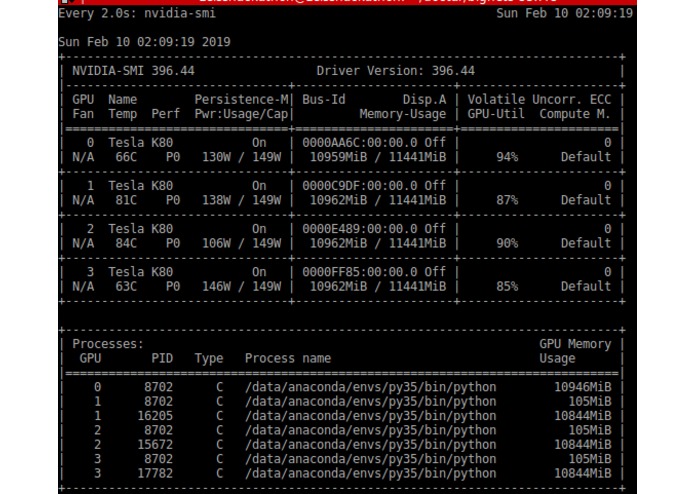The image size is (695, 494).
Task: Click the "Temp" header label
Action: point(122,114)
